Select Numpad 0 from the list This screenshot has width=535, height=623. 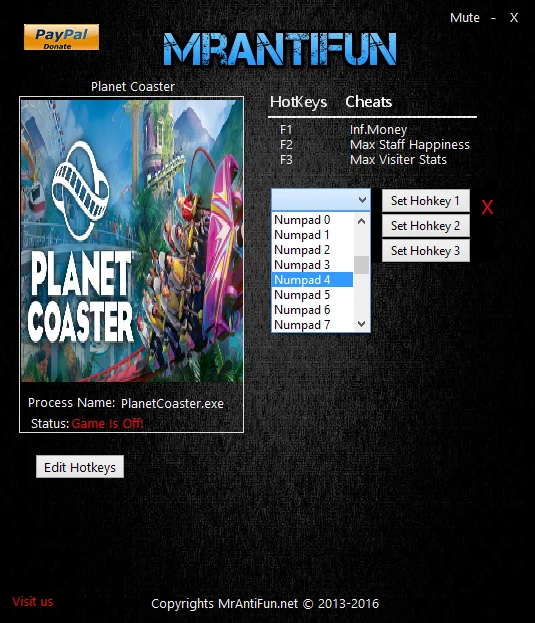313,220
